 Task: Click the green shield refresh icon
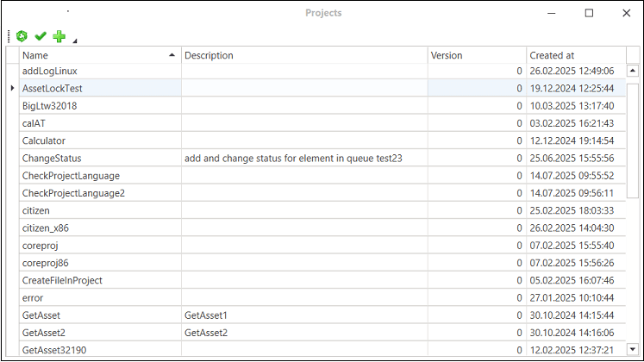pos(22,36)
